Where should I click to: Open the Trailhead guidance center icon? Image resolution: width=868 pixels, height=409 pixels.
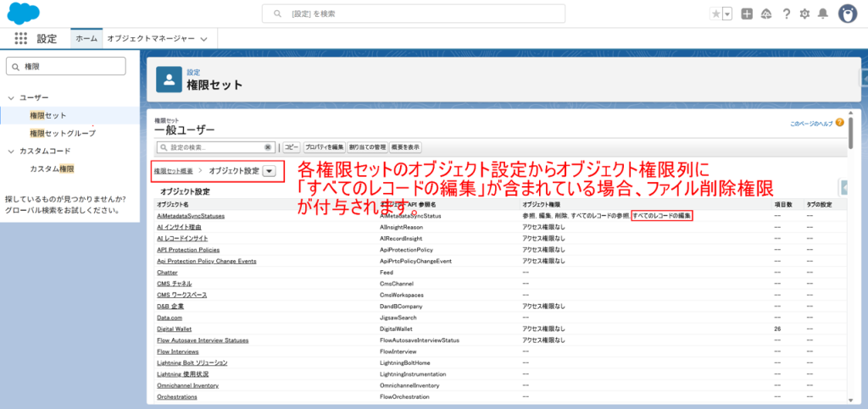click(766, 14)
